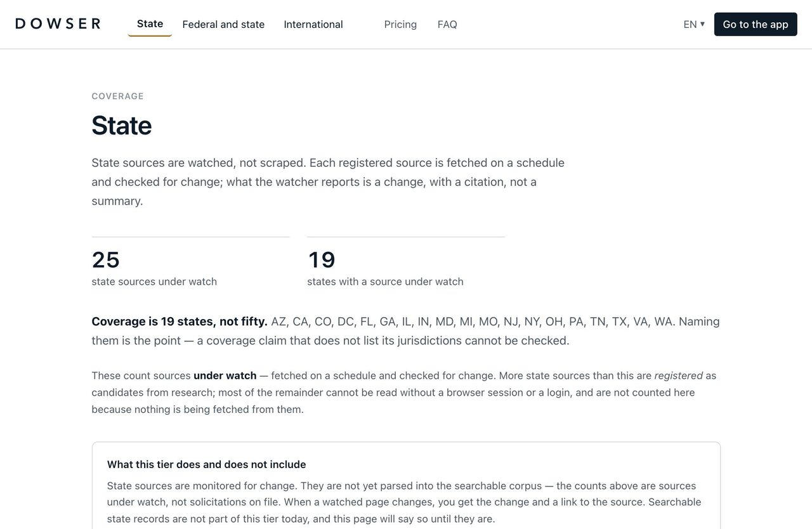Image resolution: width=812 pixels, height=529 pixels.
Task: Click the number 19 statistic
Action: coord(322,259)
